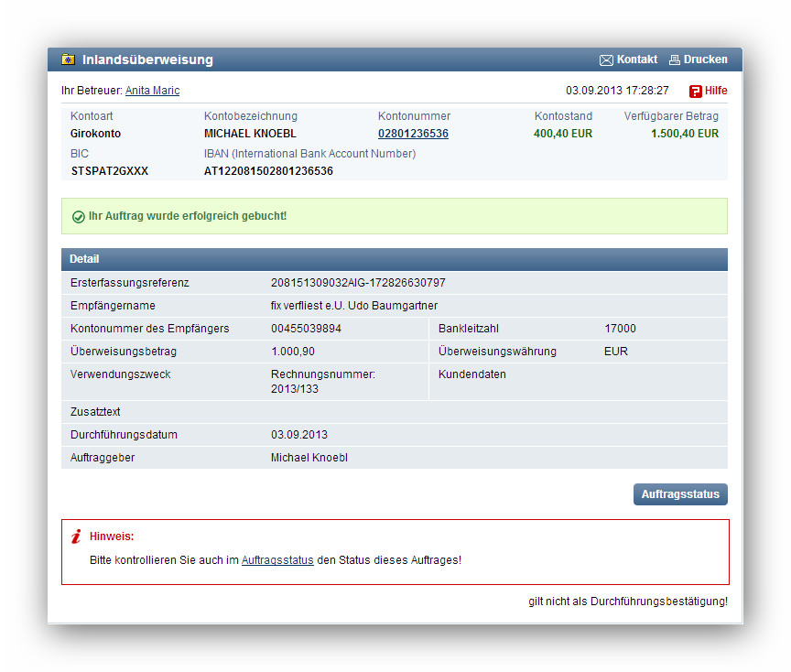Screen dimensions: 791x672
Task: Select execution date 03.09.2013
Action: pyautogui.click(x=299, y=435)
